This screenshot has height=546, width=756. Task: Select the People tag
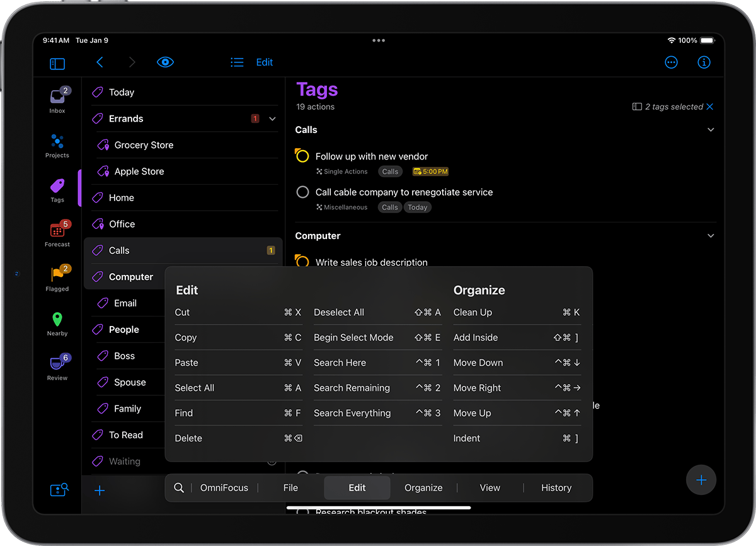[125, 330]
